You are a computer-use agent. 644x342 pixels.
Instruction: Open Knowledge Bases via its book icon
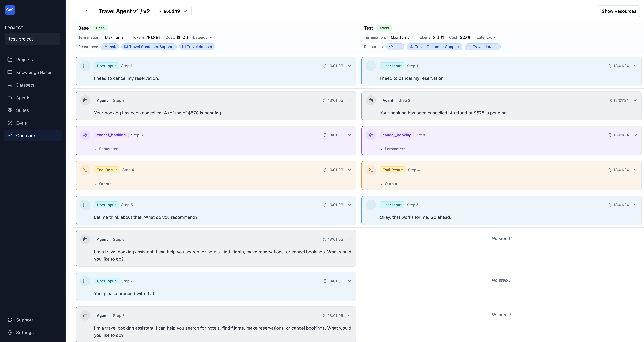pos(10,72)
